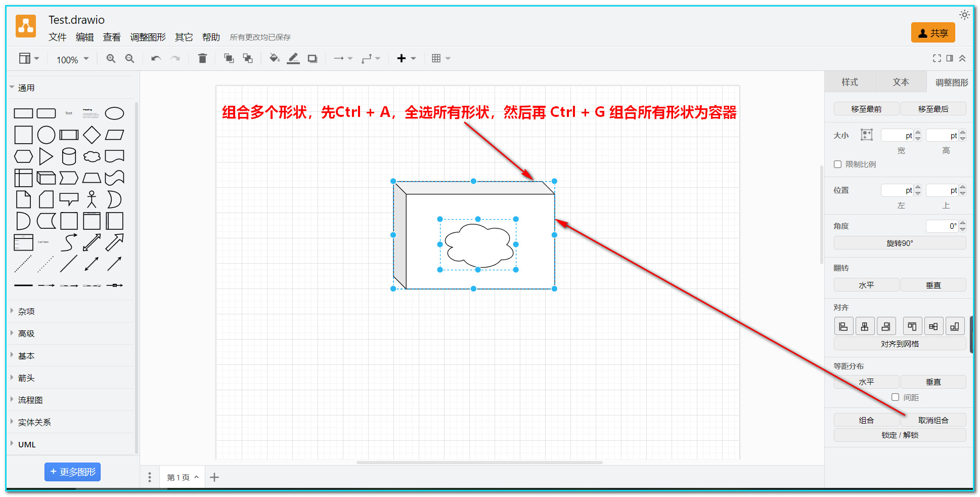This screenshot has width=980, height=497.
Task: Open the 第1页 page tab
Action: [x=183, y=477]
